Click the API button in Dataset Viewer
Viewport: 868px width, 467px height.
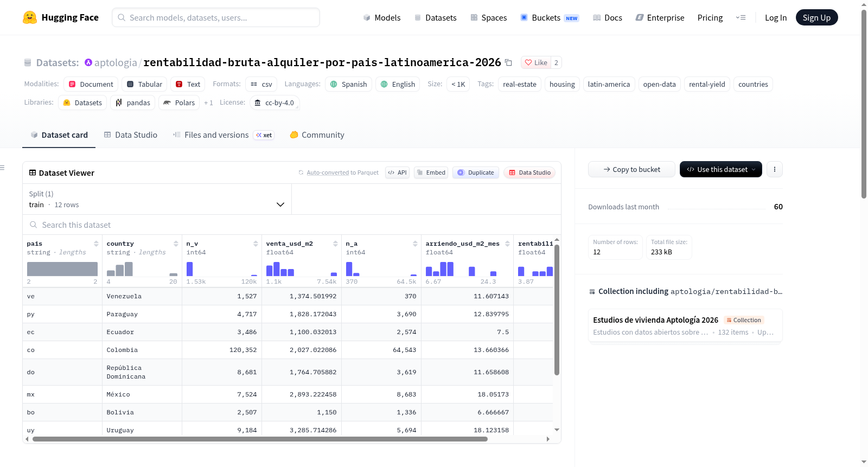click(397, 172)
